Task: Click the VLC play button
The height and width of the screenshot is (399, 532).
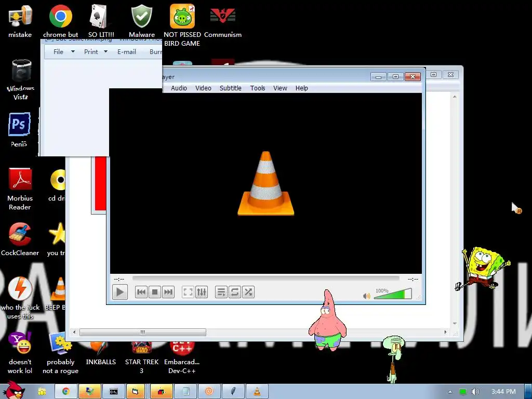Action: point(120,292)
